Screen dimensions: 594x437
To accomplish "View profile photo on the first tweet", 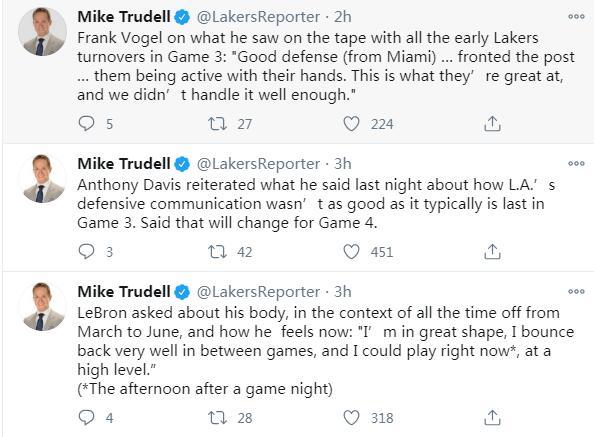I will (42, 32).
